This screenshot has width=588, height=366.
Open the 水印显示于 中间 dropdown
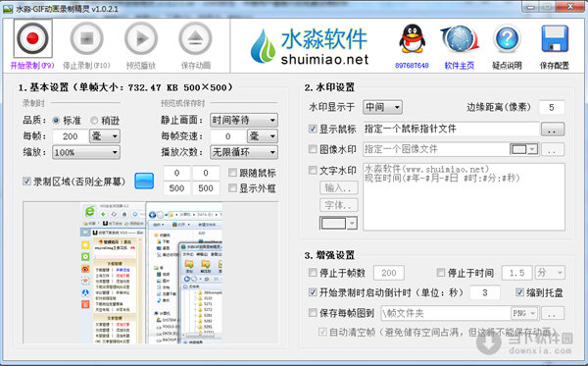point(382,107)
